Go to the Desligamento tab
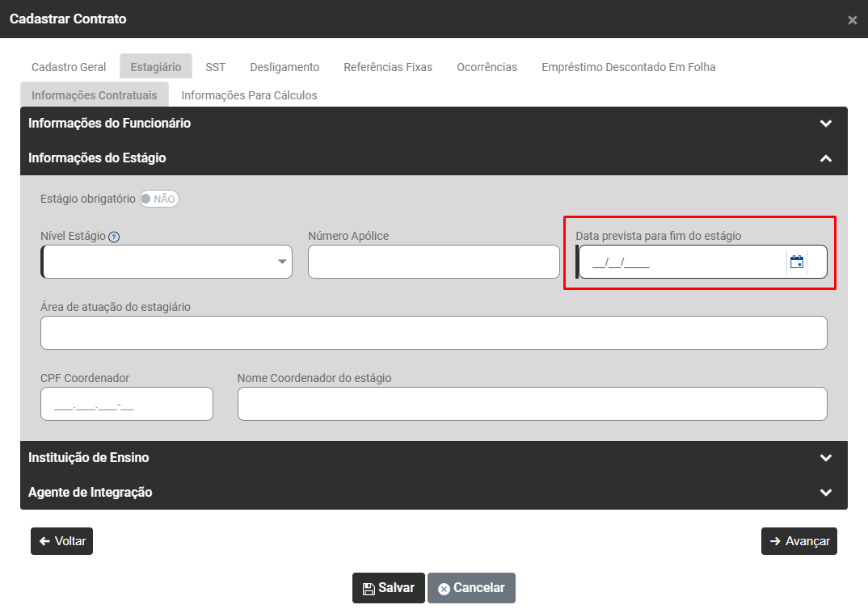This screenshot has width=868, height=609. (284, 67)
